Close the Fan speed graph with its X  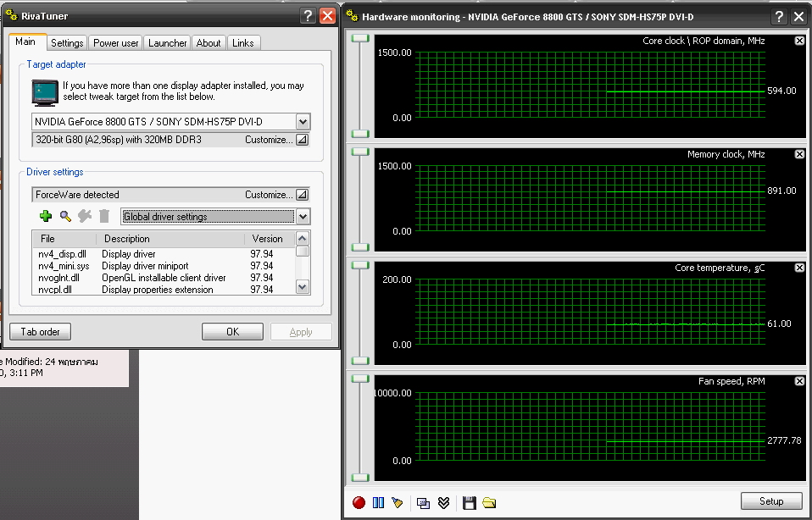point(799,381)
